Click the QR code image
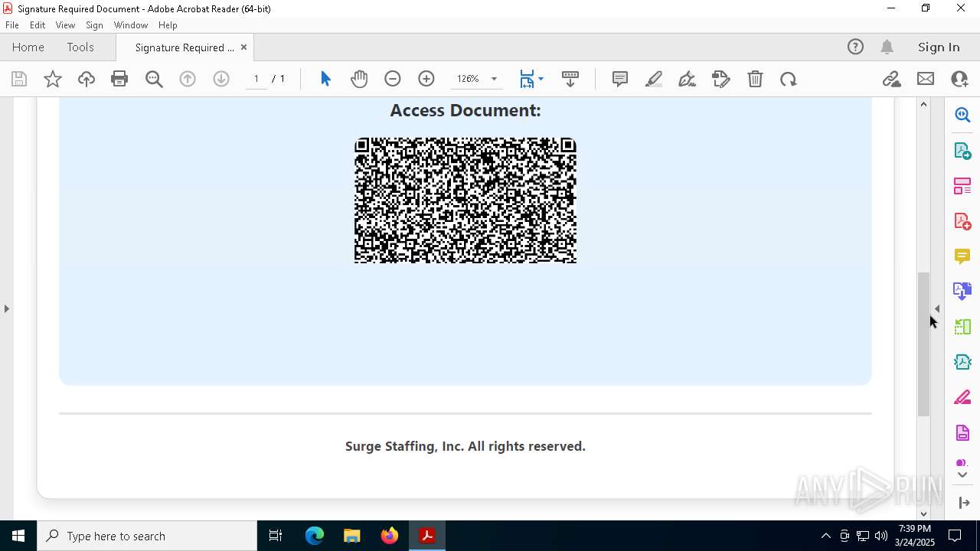 pos(465,201)
